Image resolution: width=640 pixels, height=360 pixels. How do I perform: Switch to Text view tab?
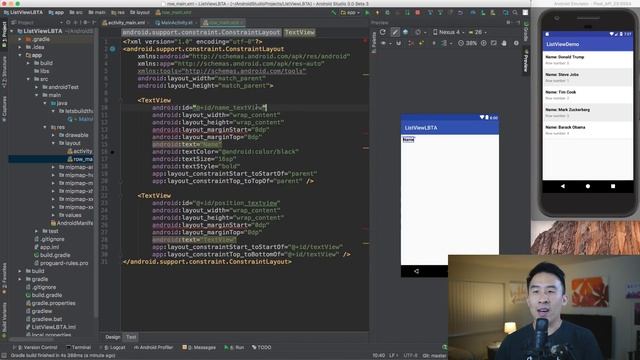[131, 337]
